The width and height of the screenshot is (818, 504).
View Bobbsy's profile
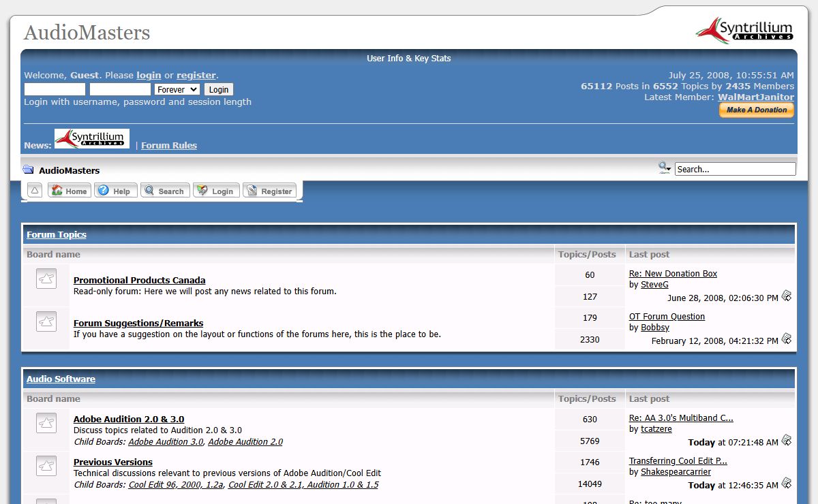tap(655, 327)
